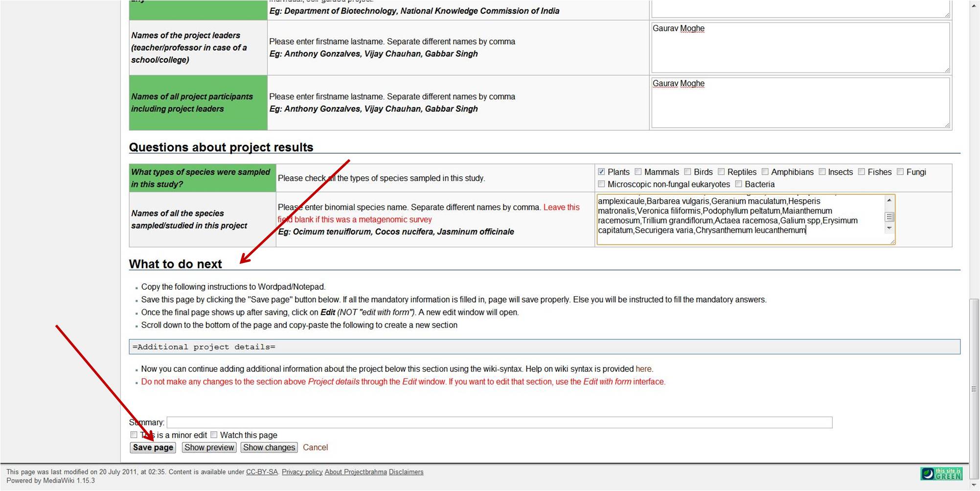980x491 pixels.
Task: Open About Projectbrahma link
Action: 356,472
